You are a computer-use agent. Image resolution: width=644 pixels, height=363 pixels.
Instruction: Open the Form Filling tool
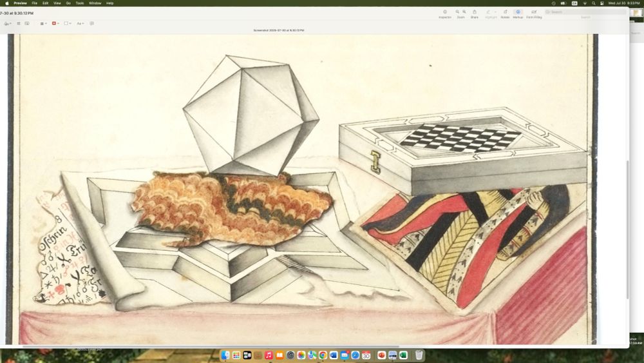pos(534,14)
